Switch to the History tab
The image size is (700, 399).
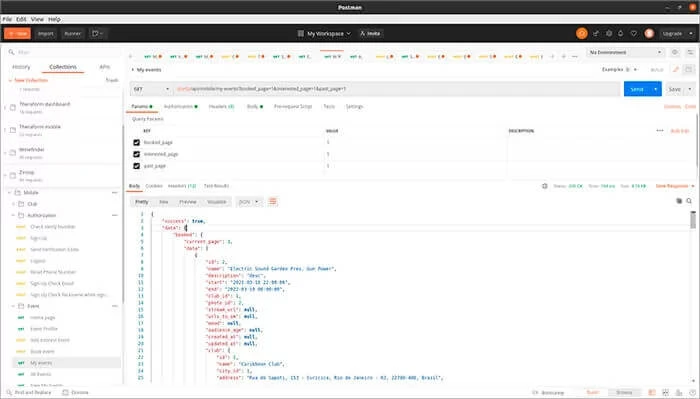pos(21,67)
